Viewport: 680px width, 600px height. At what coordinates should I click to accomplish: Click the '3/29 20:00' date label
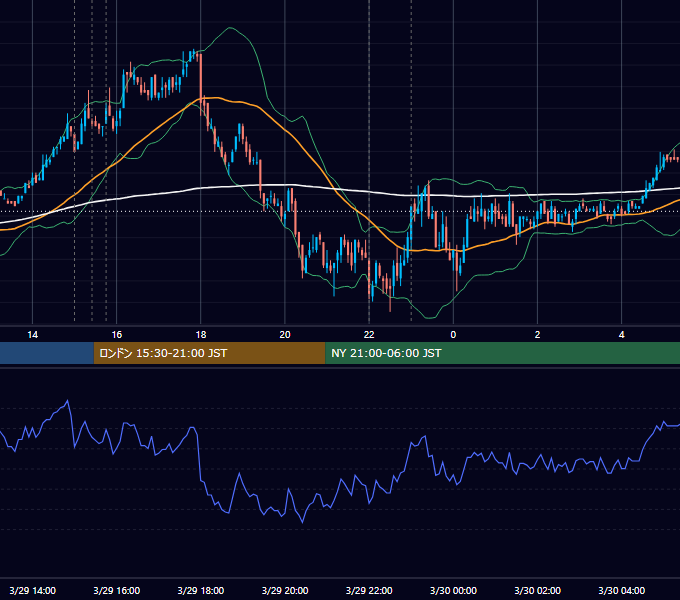click(285, 590)
